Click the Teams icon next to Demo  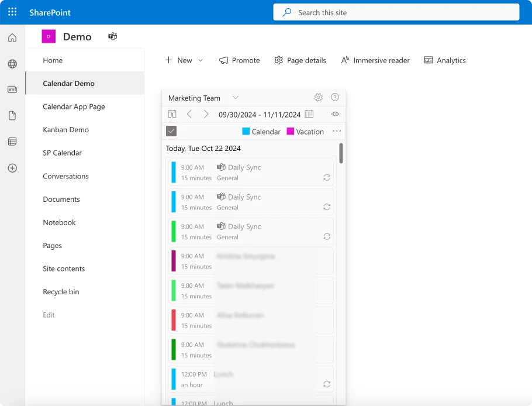(113, 36)
